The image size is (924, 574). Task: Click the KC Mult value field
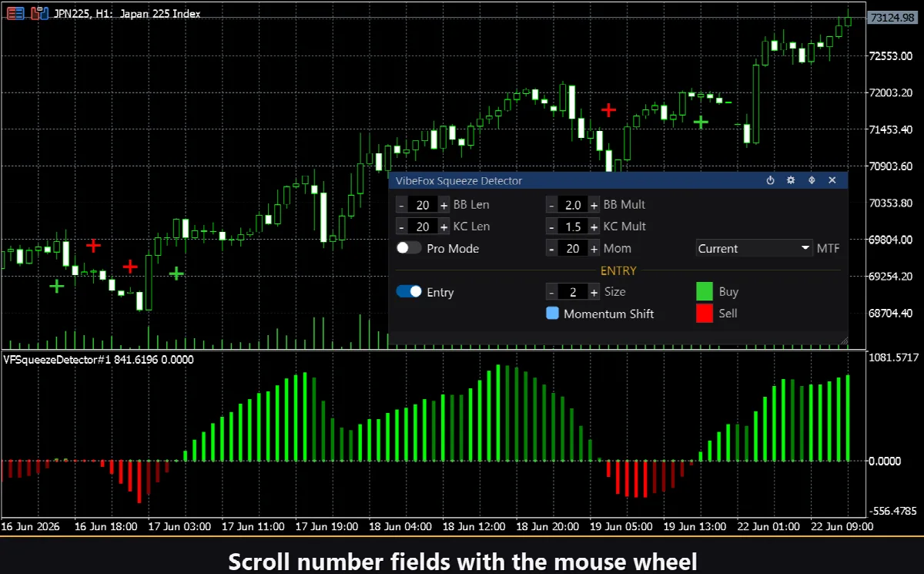tap(573, 227)
